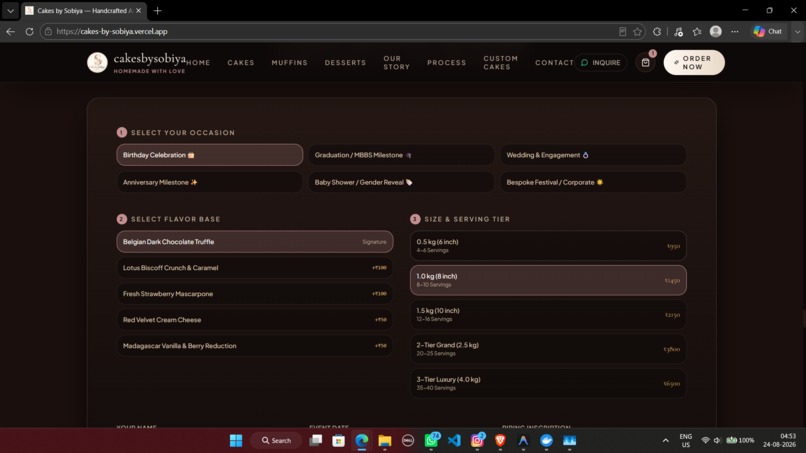The width and height of the screenshot is (806, 453).
Task: Select Wedding & Engagement occasion
Action: coord(593,155)
